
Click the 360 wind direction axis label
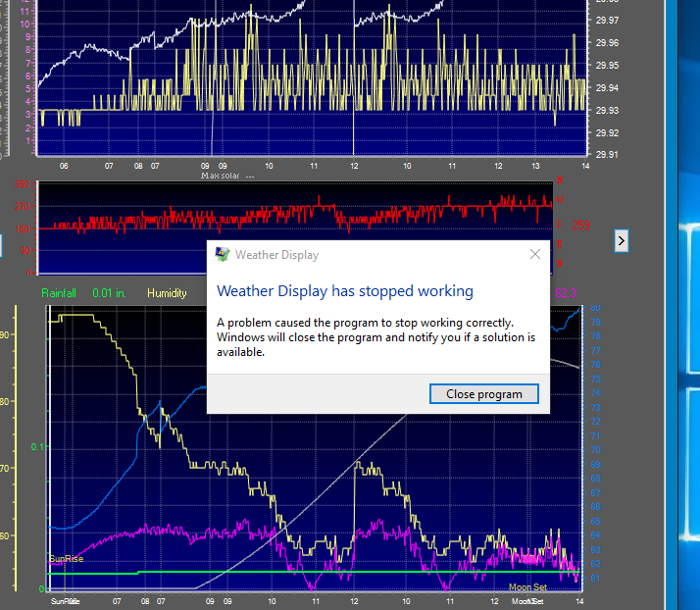[22, 184]
